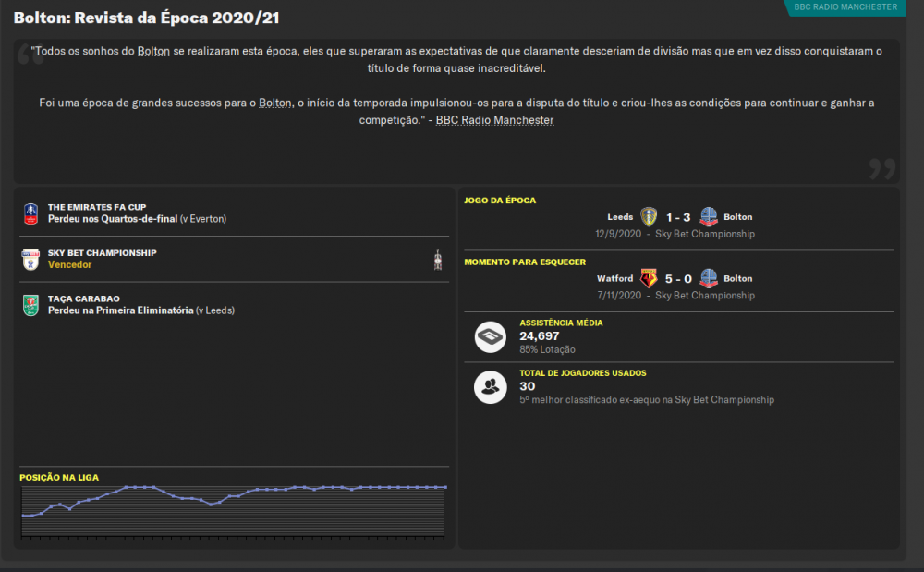Click the last point of position graph
Viewport: 924px width, 572px height.
click(x=445, y=487)
